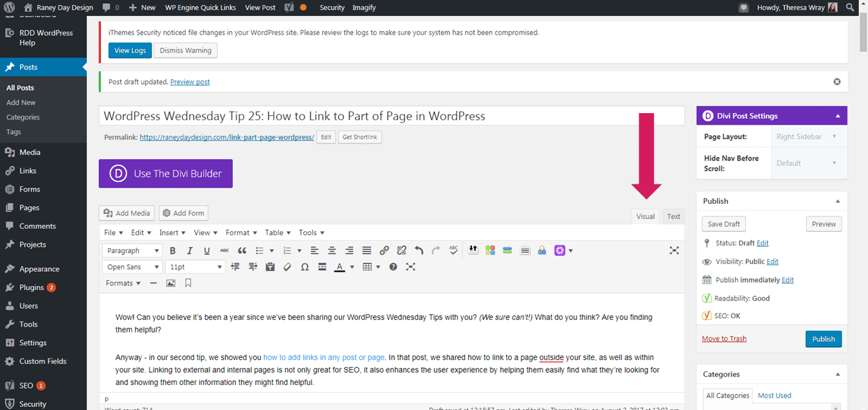The width and height of the screenshot is (868, 410).
Task: Apply underline formatting
Action: click(x=207, y=251)
